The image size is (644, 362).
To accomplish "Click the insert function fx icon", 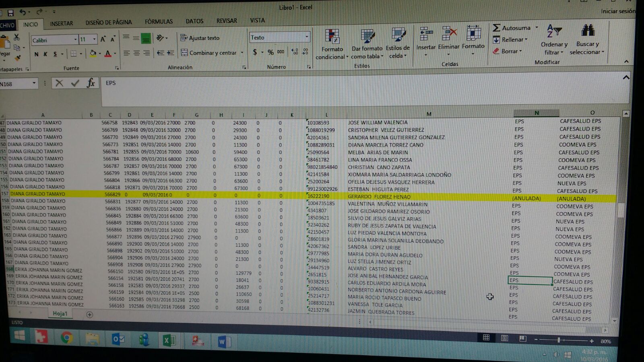I will coord(91,83).
